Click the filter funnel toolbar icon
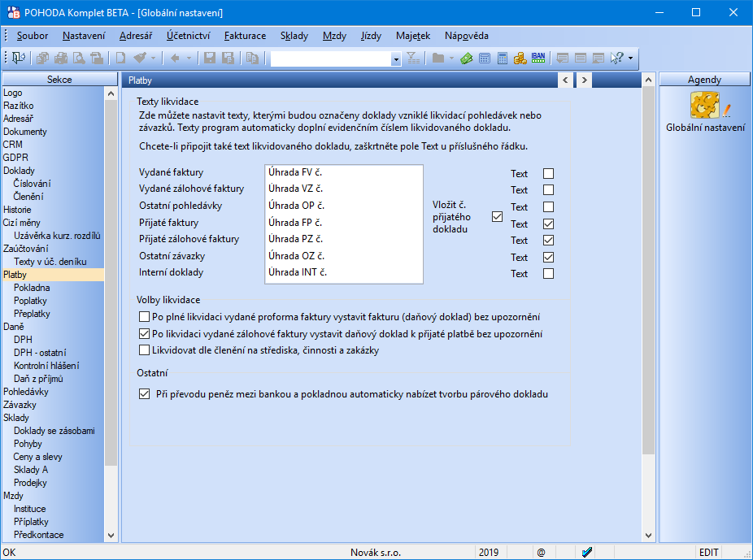 click(413, 58)
